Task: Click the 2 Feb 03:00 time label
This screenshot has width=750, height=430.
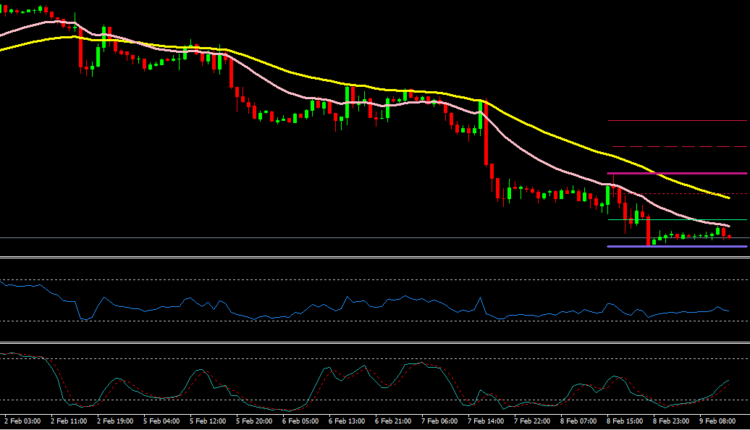Action: point(23,421)
